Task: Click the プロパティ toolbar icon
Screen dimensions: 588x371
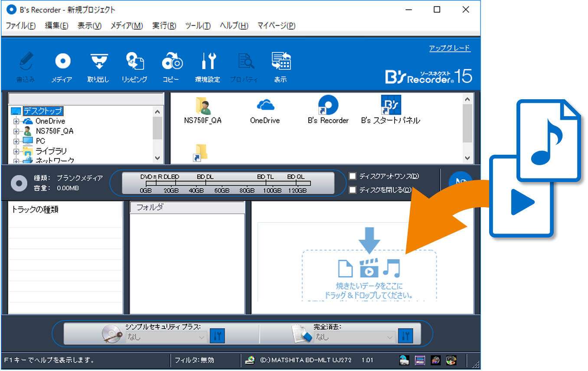Action: [x=245, y=62]
